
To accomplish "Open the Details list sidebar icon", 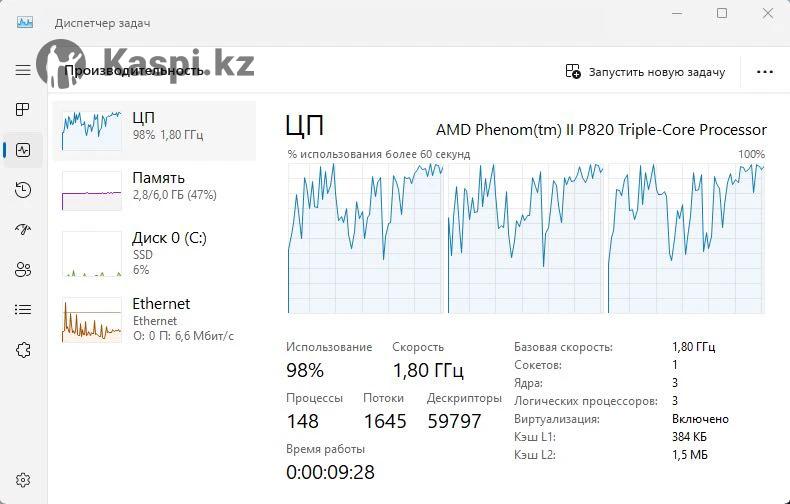I will pyautogui.click(x=23, y=310).
